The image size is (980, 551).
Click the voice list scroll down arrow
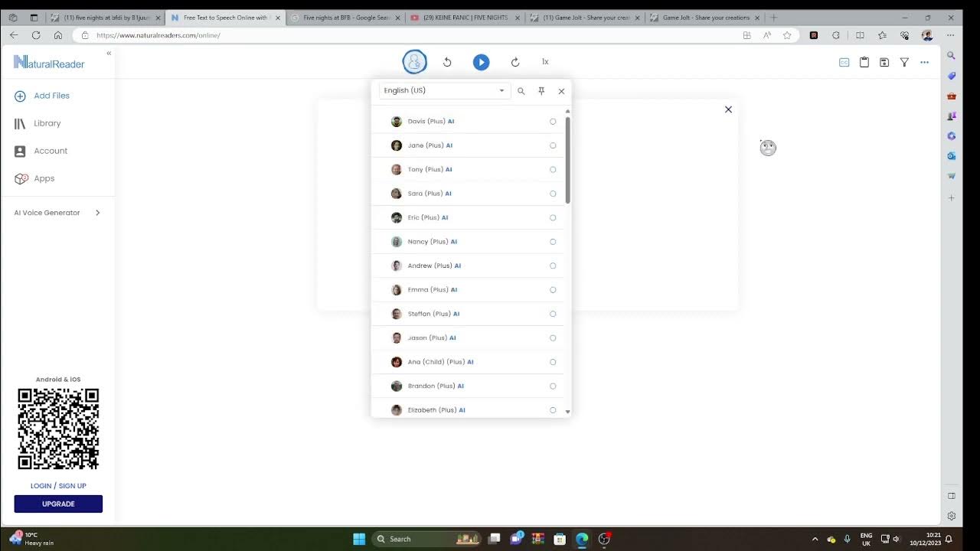pos(567,412)
